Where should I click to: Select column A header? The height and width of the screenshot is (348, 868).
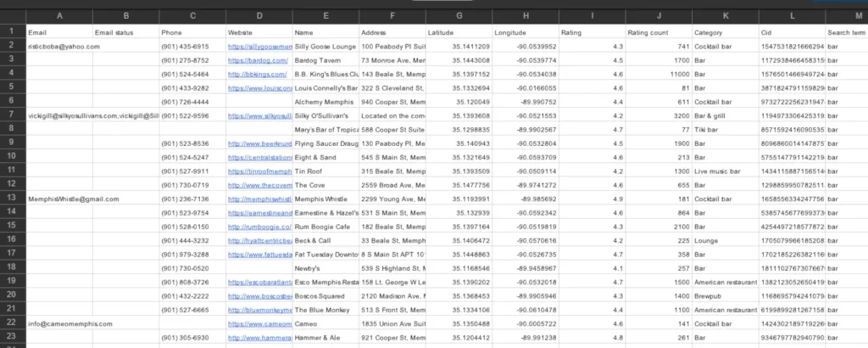[59, 17]
